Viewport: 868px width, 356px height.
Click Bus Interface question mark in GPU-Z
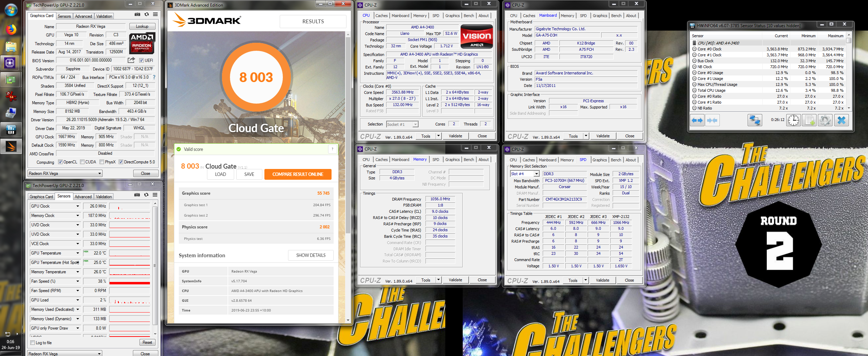pos(154,77)
